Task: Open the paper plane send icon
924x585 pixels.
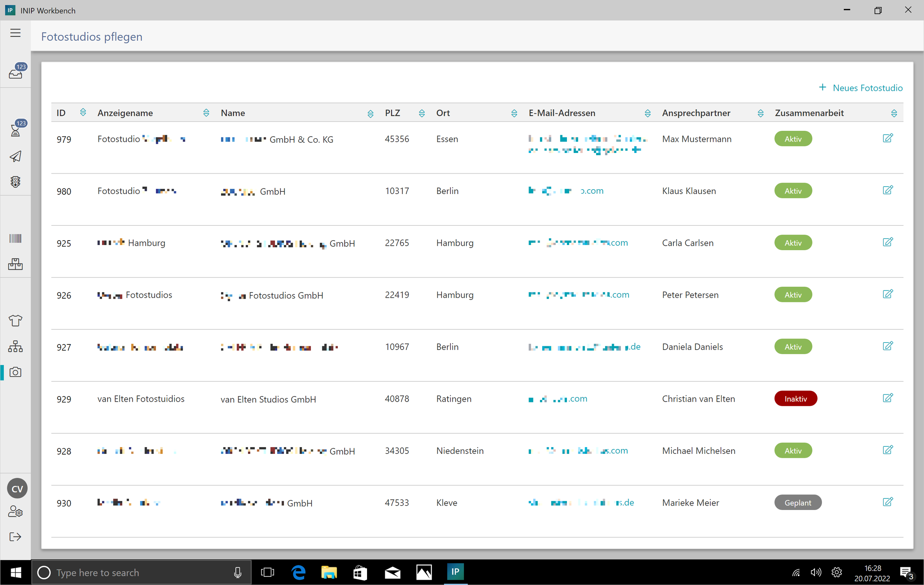Action: [16, 156]
